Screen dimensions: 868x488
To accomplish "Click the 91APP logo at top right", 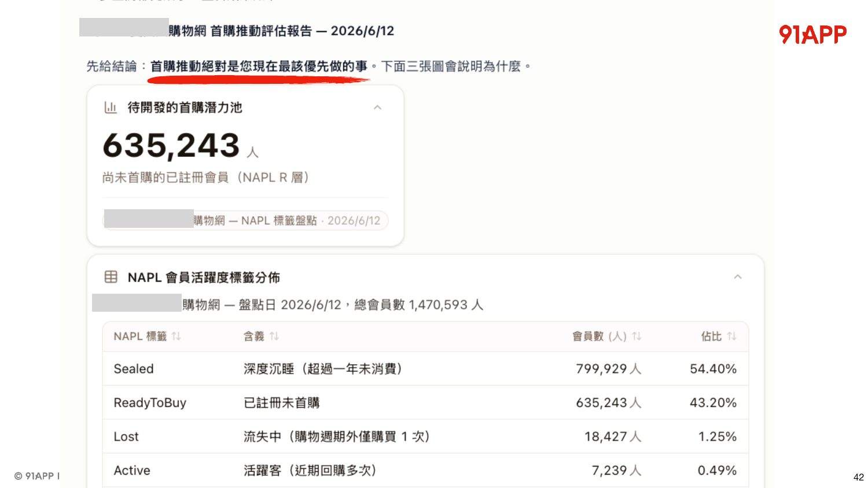I will [812, 35].
